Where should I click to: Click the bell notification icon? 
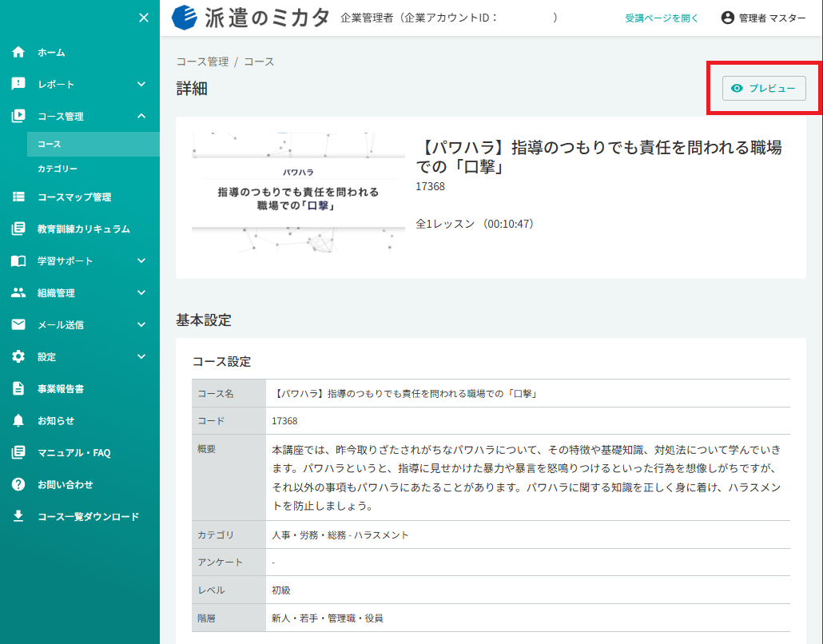[x=18, y=420]
